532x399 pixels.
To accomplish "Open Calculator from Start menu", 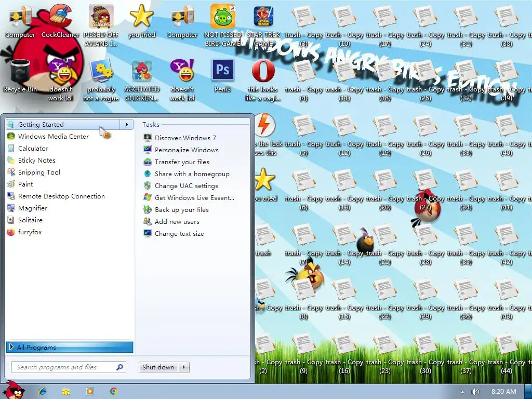I will pos(70,148).
